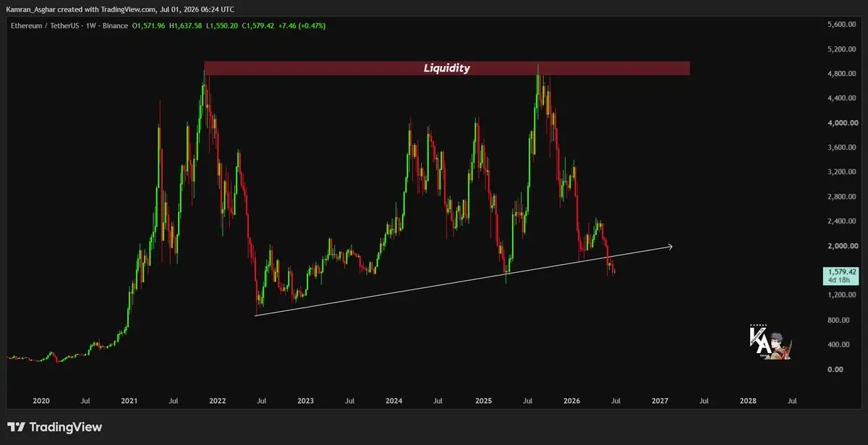Click the 3,200.00 price axis label
868x445 pixels.
coord(841,172)
